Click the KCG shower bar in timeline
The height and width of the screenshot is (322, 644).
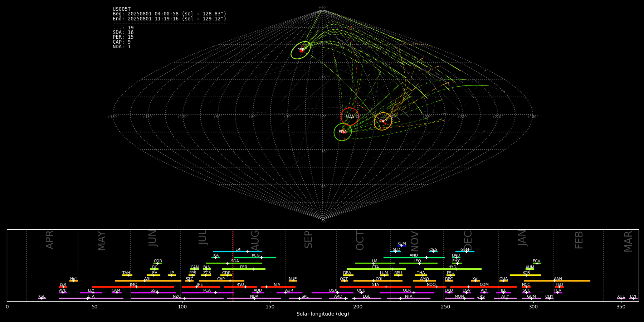(255, 257)
